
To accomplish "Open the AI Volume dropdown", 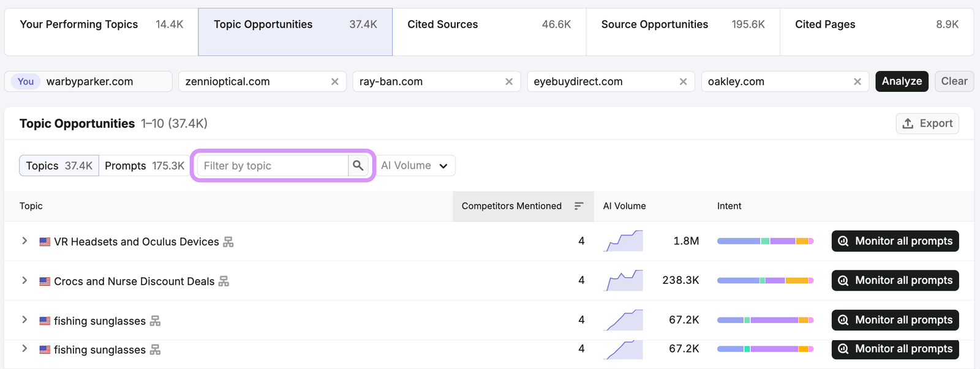I will pos(415,166).
